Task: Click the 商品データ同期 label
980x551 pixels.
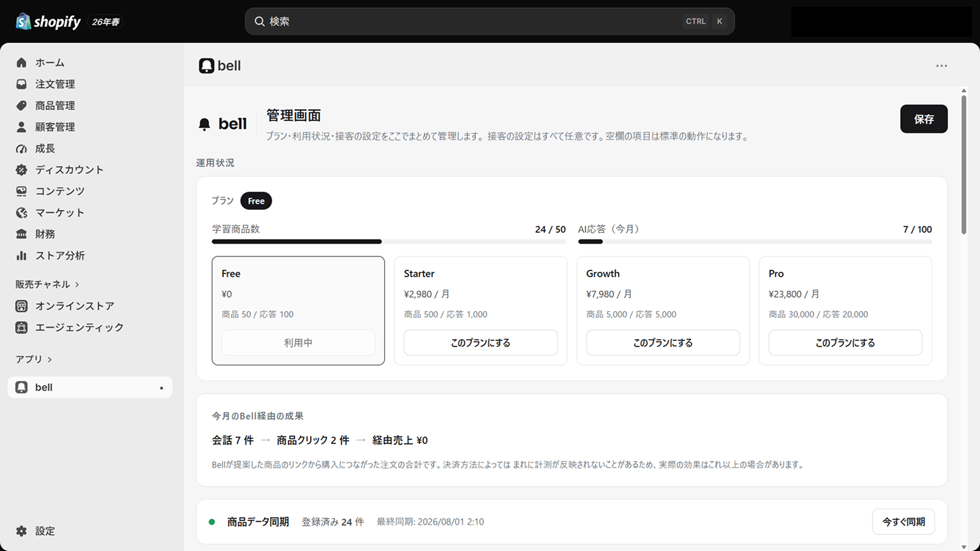Action: (258, 522)
